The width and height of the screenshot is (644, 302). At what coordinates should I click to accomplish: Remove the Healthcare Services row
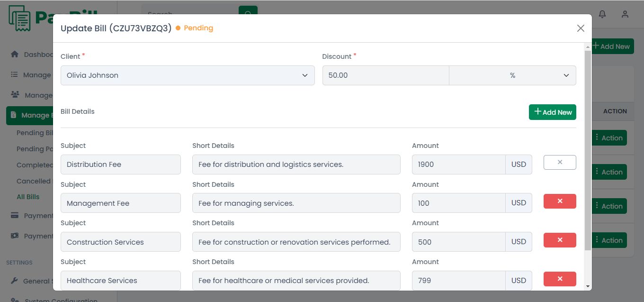[560, 279]
